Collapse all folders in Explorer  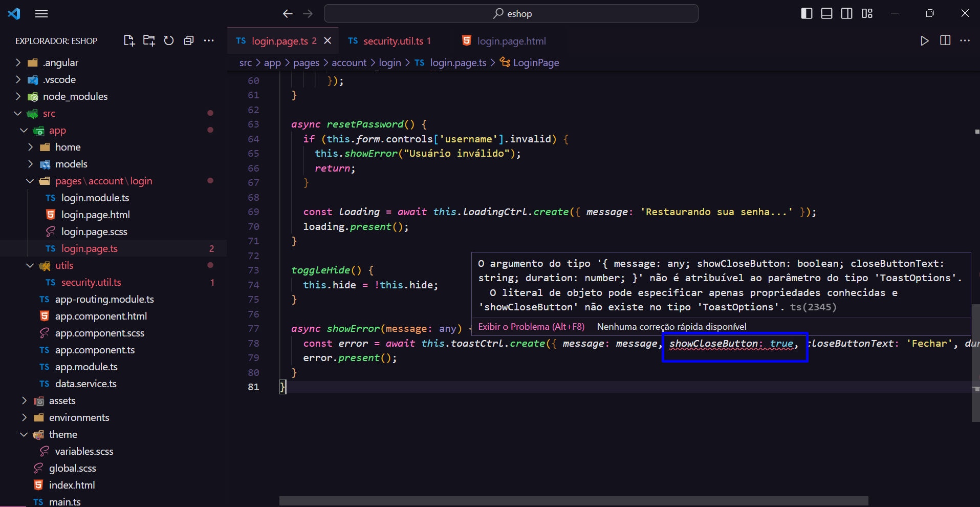189,40
